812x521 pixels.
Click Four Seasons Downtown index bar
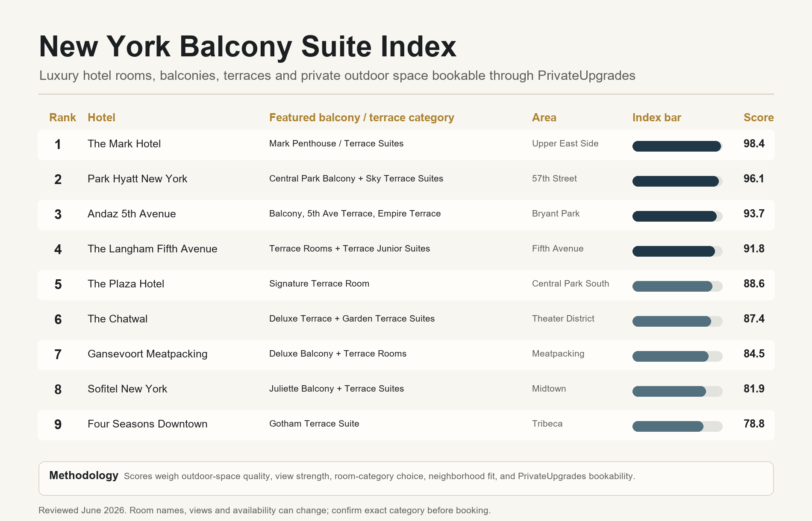tap(677, 427)
